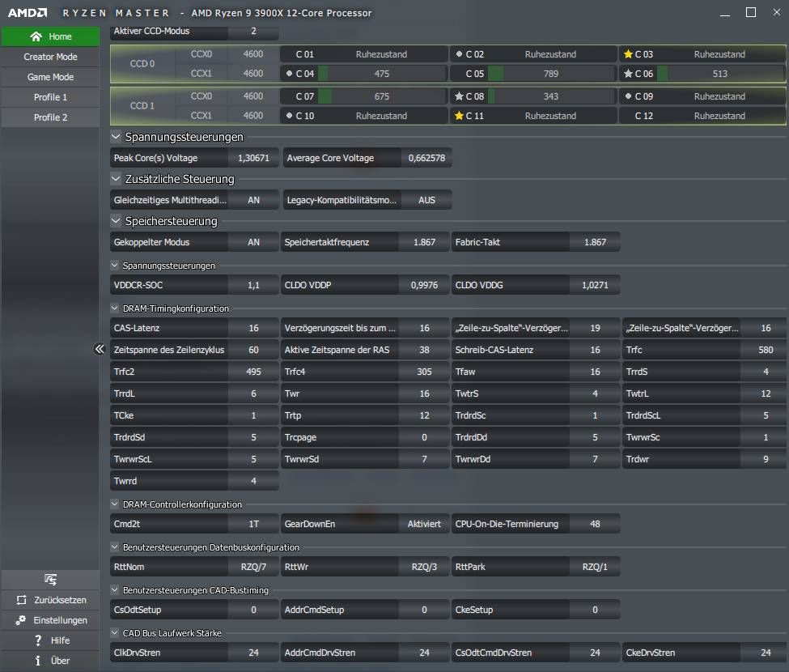Image resolution: width=789 pixels, height=672 pixels.
Task: Click the import/export icon above Zurücksetzen
Action: click(50, 580)
